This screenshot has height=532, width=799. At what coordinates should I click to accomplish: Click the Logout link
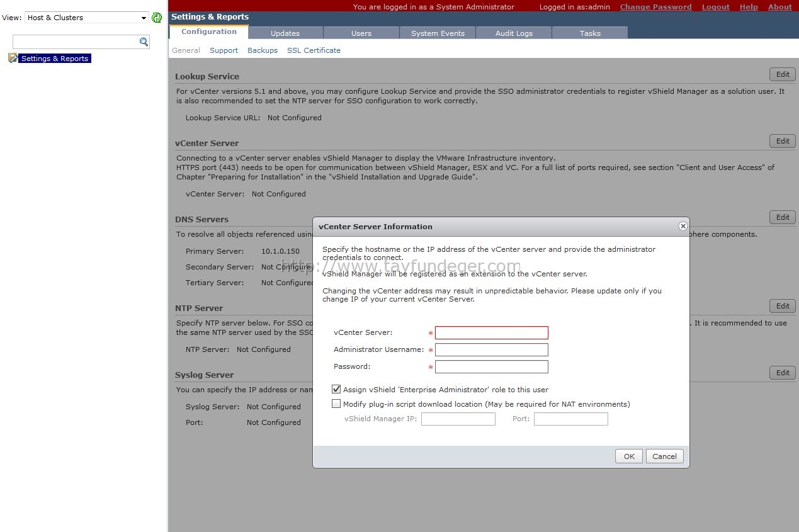(716, 7)
